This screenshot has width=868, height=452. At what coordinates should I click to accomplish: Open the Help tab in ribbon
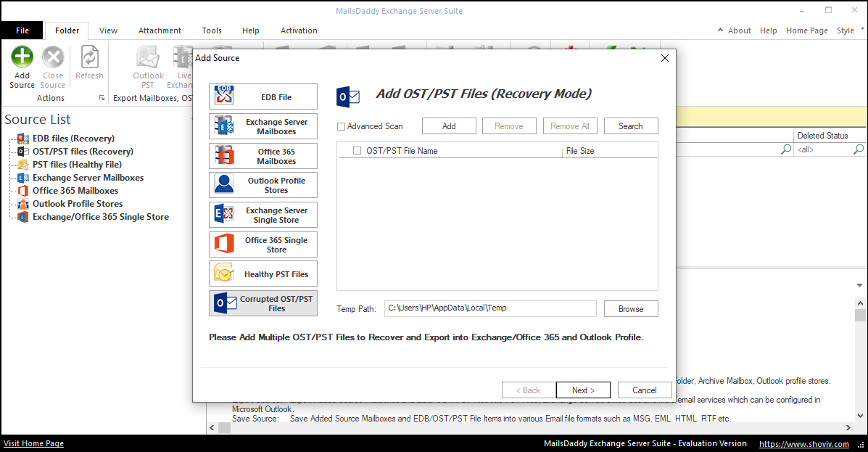point(251,30)
